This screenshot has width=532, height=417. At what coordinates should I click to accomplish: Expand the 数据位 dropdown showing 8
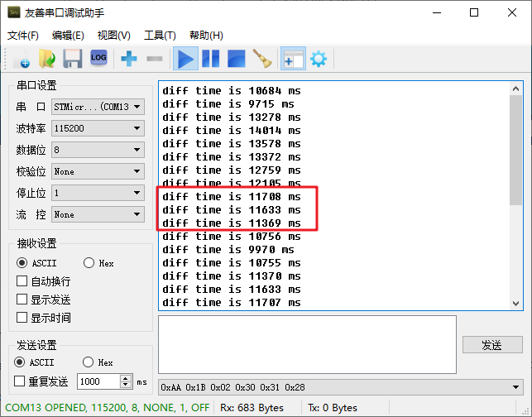click(x=98, y=150)
